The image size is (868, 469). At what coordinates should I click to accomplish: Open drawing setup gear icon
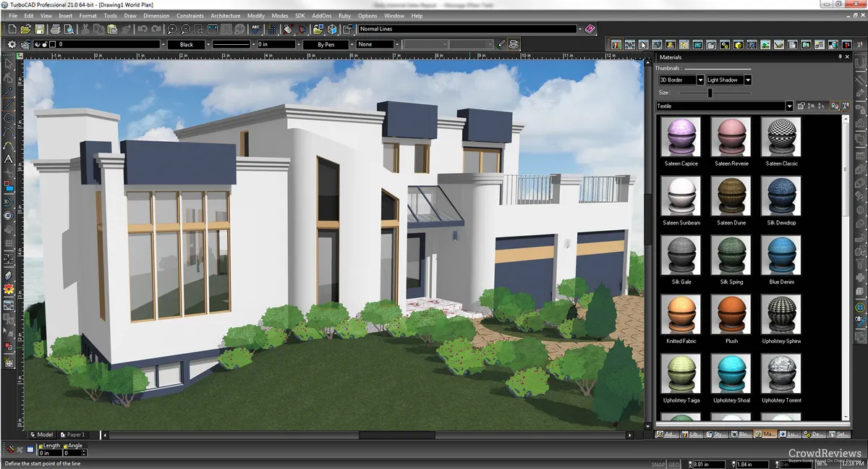(x=12, y=44)
